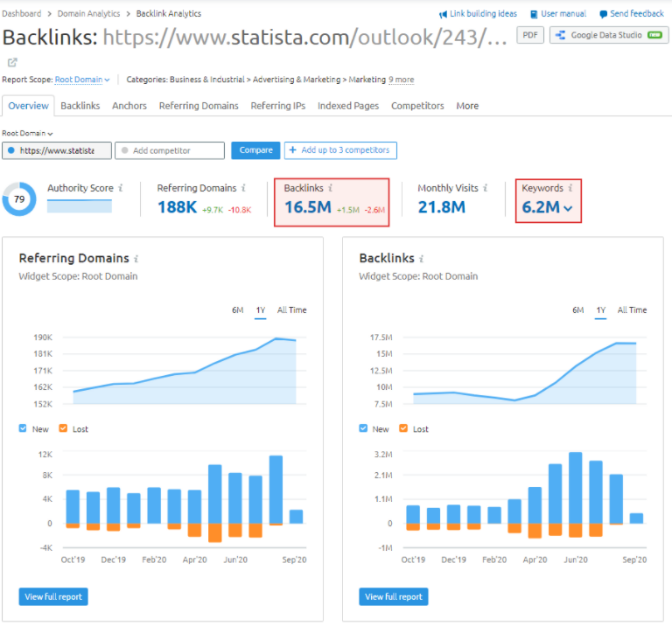The image size is (672, 626).
Task: Click the speech bubble icon beside Send feedback
Action: pos(603,14)
